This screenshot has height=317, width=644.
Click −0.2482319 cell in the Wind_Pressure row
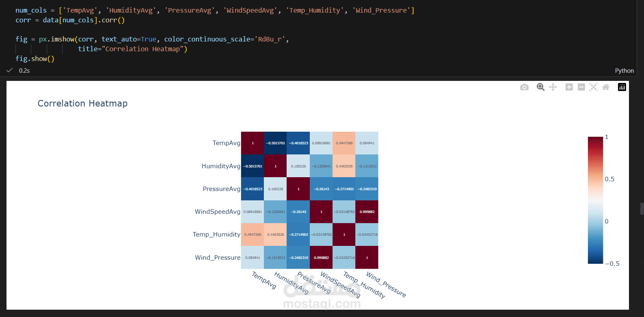click(x=298, y=257)
